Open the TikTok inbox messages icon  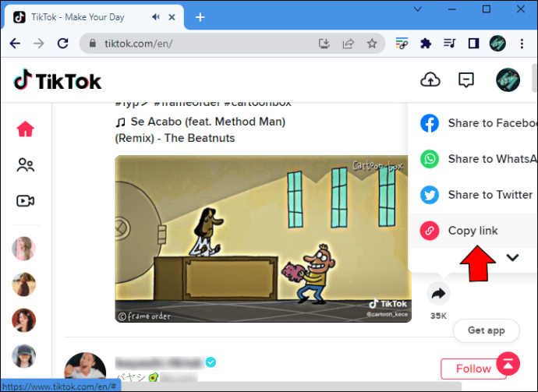(x=466, y=79)
